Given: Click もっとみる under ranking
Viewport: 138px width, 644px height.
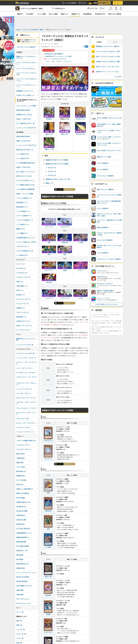Looking at the screenshot, I should 118,77.
